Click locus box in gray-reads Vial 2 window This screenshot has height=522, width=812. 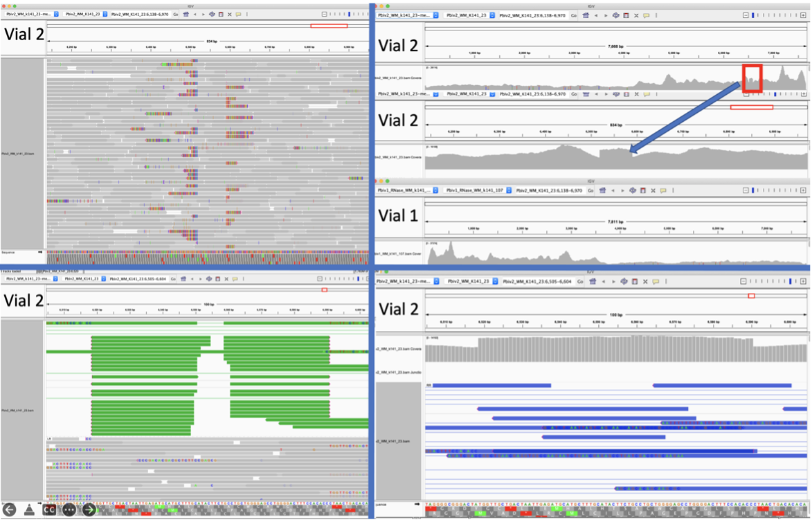[140, 15]
